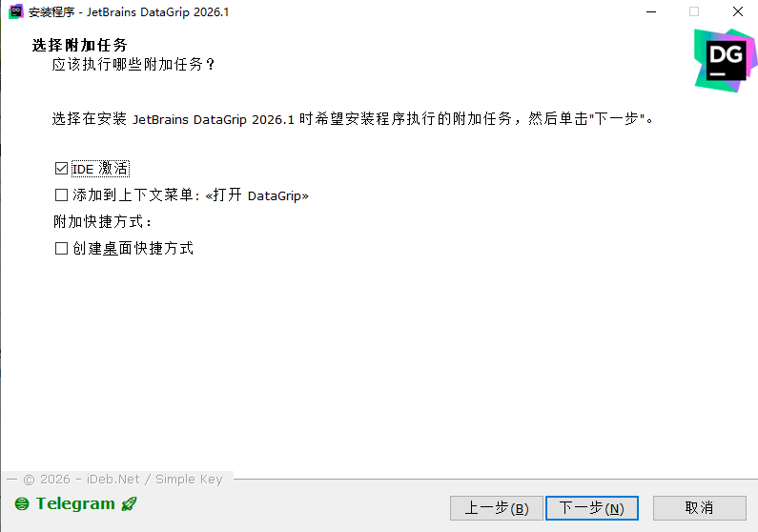Image resolution: width=758 pixels, height=532 pixels.
Task: Minimize the installer window
Action: (x=651, y=11)
